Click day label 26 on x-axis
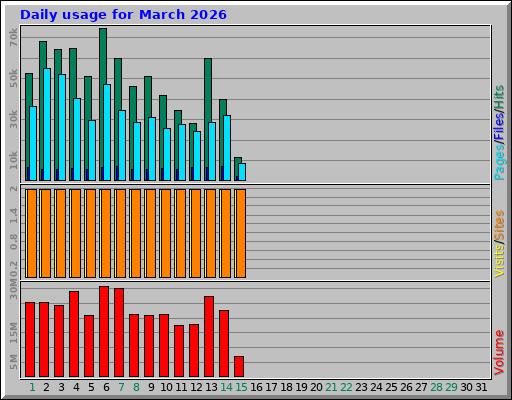The height and width of the screenshot is (400, 512). tap(406, 387)
